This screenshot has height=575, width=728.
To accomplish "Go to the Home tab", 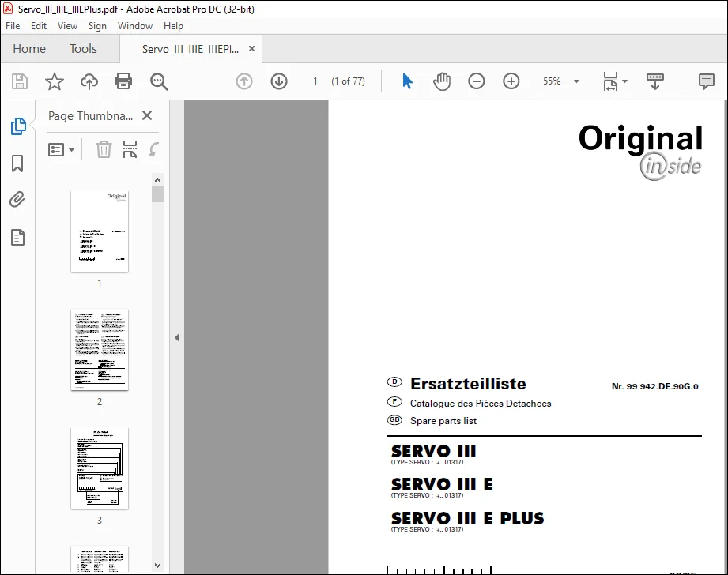I will click(29, 49).
